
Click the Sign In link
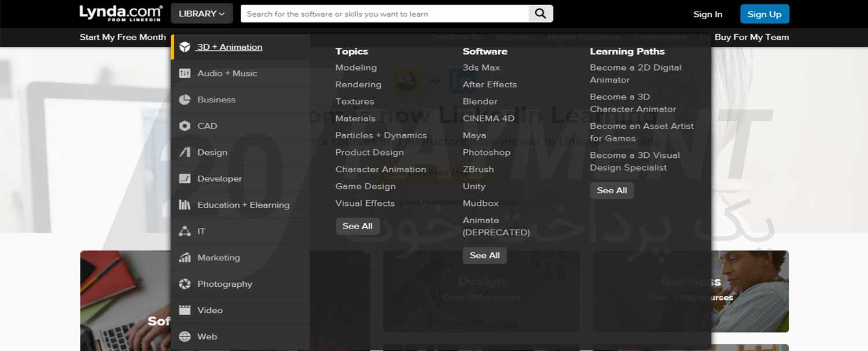coord(708,14)
